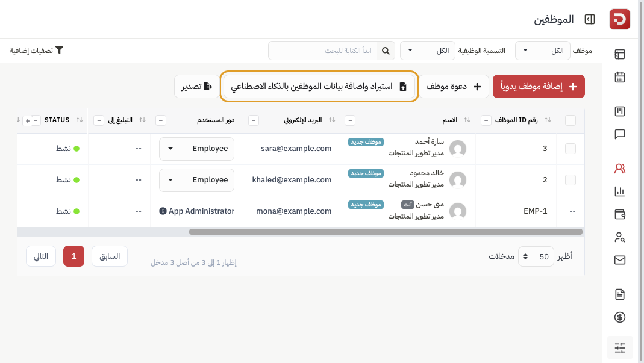
Task: Select checkbox for employee ID 3
Action: coord(571,149)
